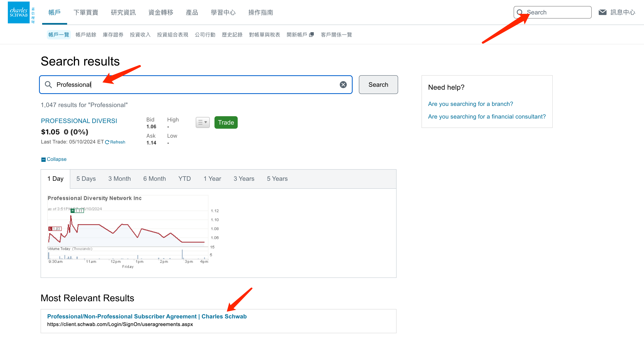The image size is (644, 342).
Task: Open PROFESSIONAL DIVERSI quote link
Action: pyautogui.click(x=79, y=121)
